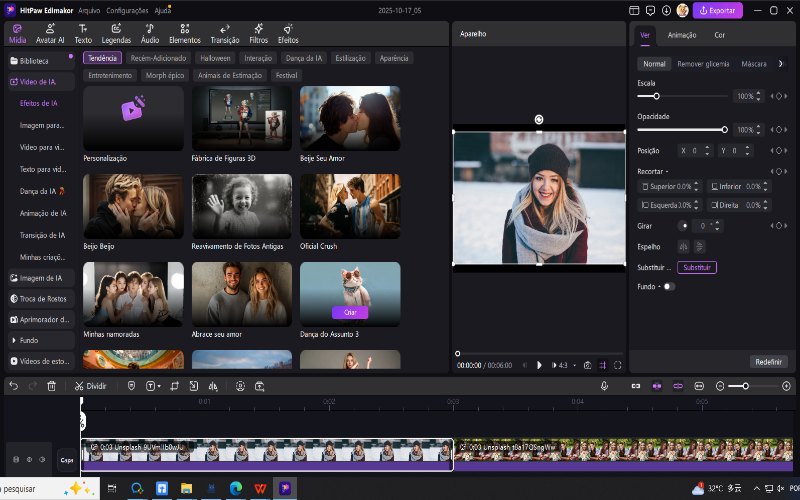This screenshot has width=800, height=500.
Task: Expand the Fundo sidebar item
Action: (x=41, y=340)
